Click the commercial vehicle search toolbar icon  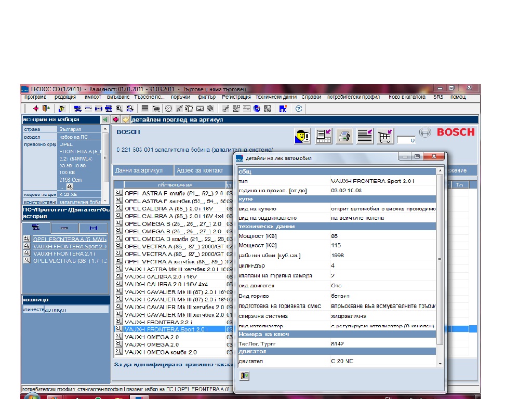[109, 109]
